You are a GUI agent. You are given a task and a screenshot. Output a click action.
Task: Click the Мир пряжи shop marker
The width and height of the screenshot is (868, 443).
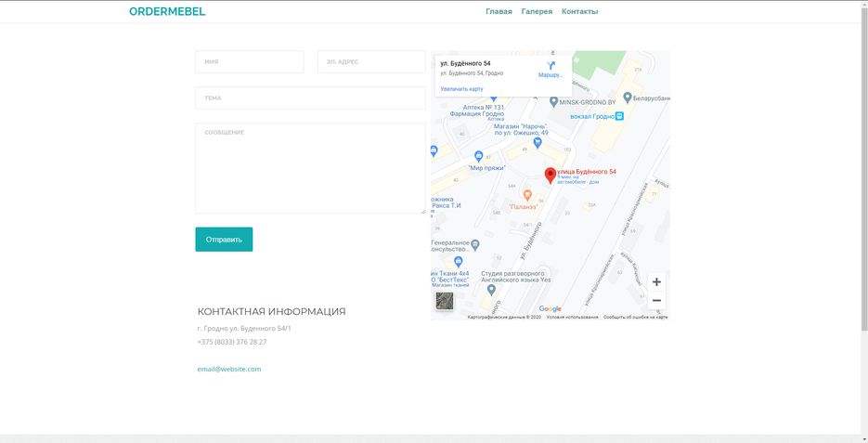coord(479,156)
